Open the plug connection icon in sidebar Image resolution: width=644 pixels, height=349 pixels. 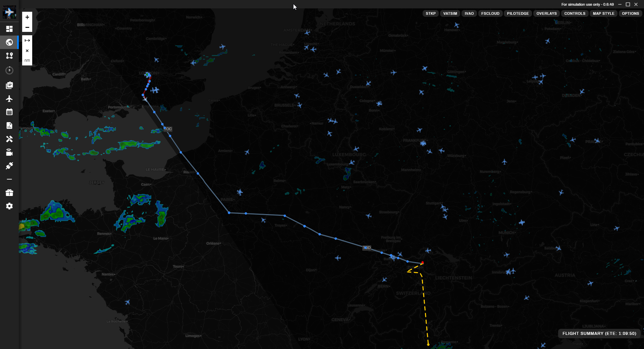point(9,166)
